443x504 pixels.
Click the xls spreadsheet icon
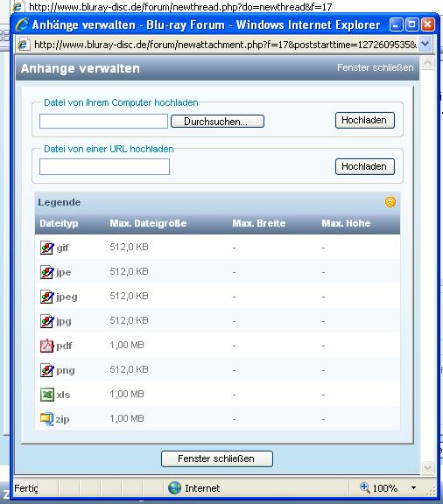(47, 395)
